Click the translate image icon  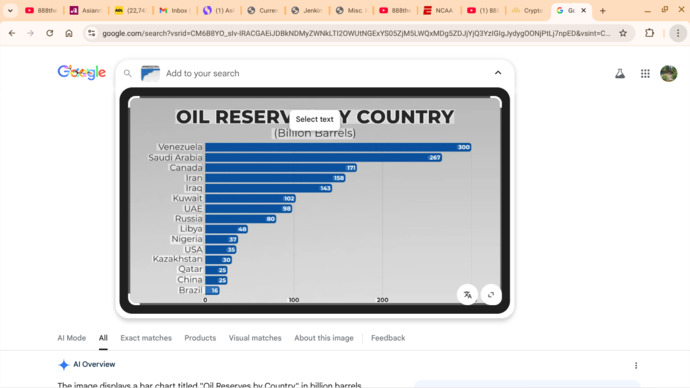coord(467,295)
